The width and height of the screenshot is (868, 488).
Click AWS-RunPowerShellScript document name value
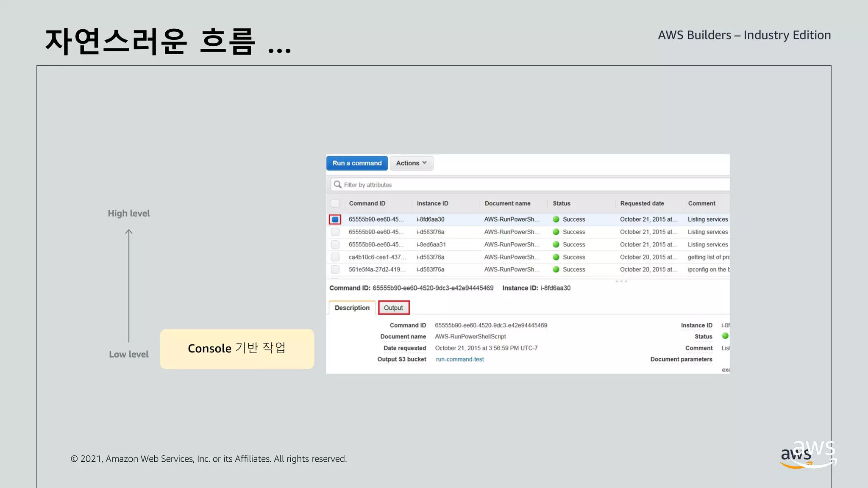(x=470, y=336)
